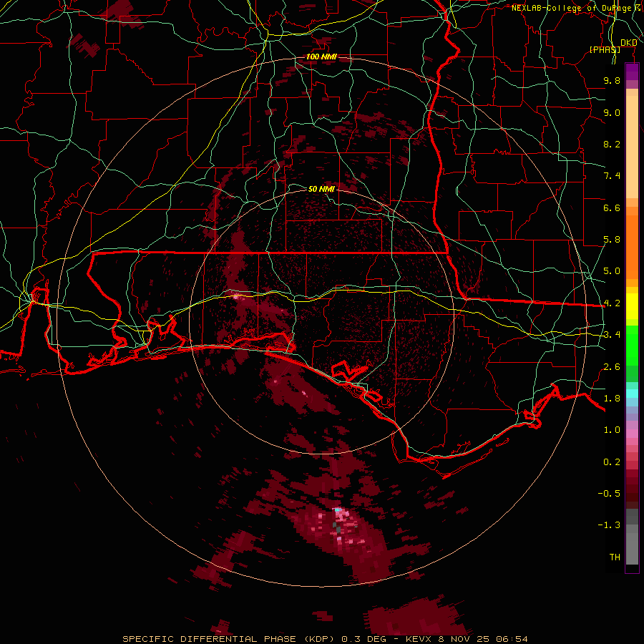Click the [PHAS] label above the color scale
The height and width of the screenshot is (644, 644).
point(605,49)
